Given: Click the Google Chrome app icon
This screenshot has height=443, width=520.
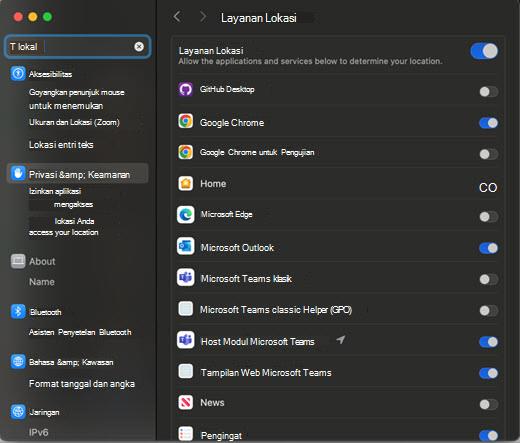Looking at the screenshot, I should pyautogui.click(x=186, y=121).
